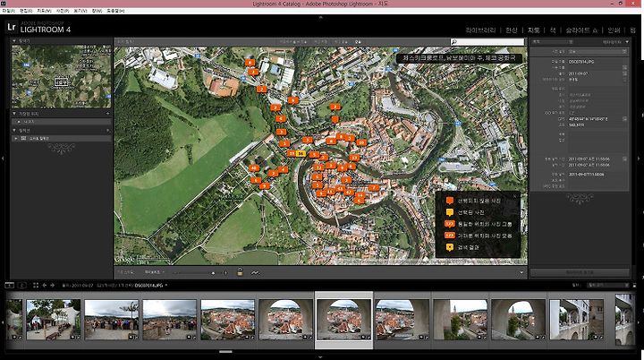The image size is (644, 360).
Task: Hide the filmstrip with bottom arrow
Action: pyautogui.click(x=320, y=357)
